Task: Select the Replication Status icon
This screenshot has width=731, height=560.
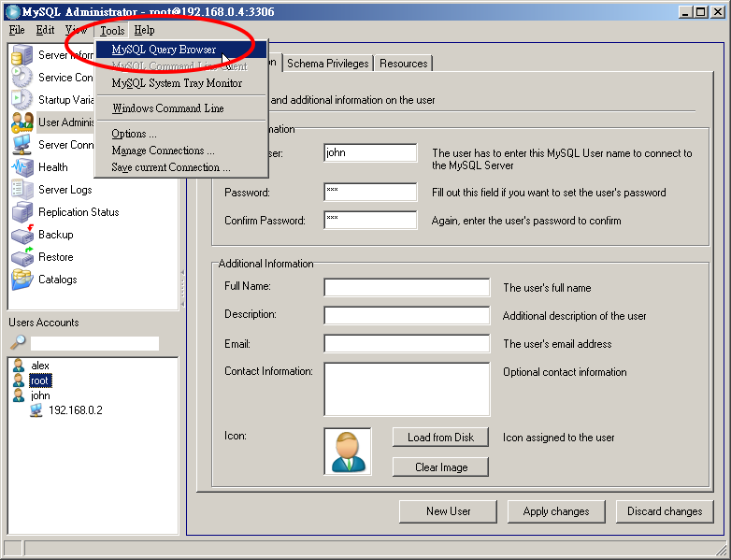Action: click(22, 212)
